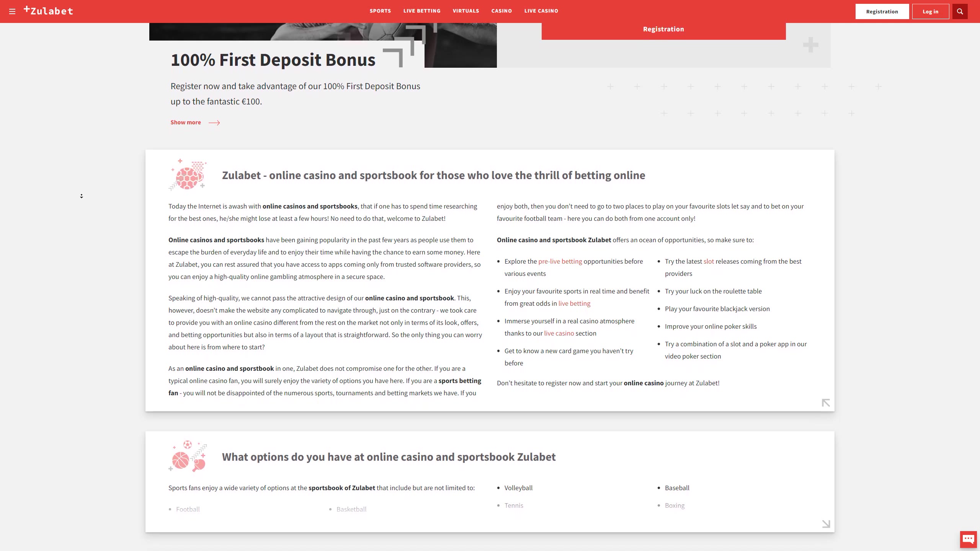Open the Virtuals menu item

click(x=465, y=11)
